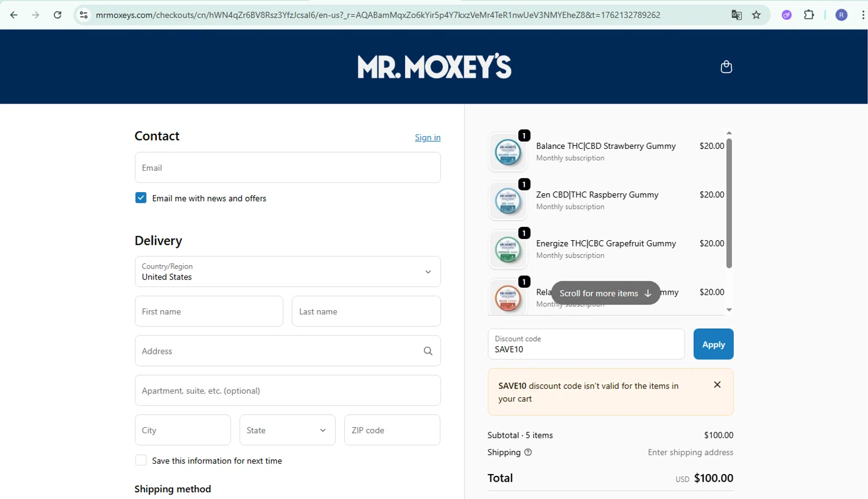Open the shopping bag cart icon
Screen dimensions: 868x499
726,67
